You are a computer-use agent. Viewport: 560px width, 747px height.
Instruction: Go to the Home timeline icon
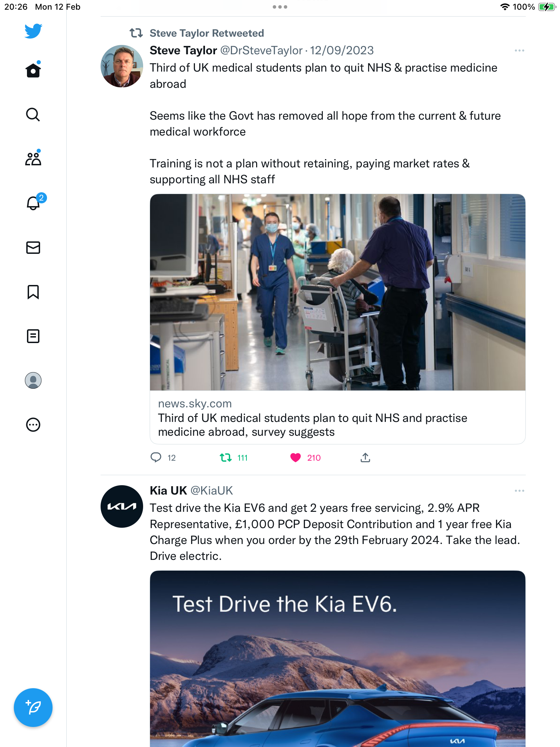coord(33,70)
